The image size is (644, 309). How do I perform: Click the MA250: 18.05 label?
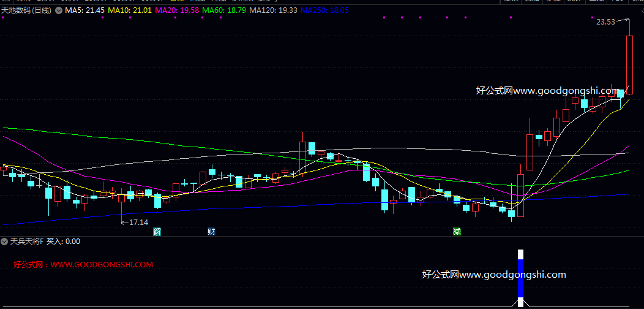[324, 10]
